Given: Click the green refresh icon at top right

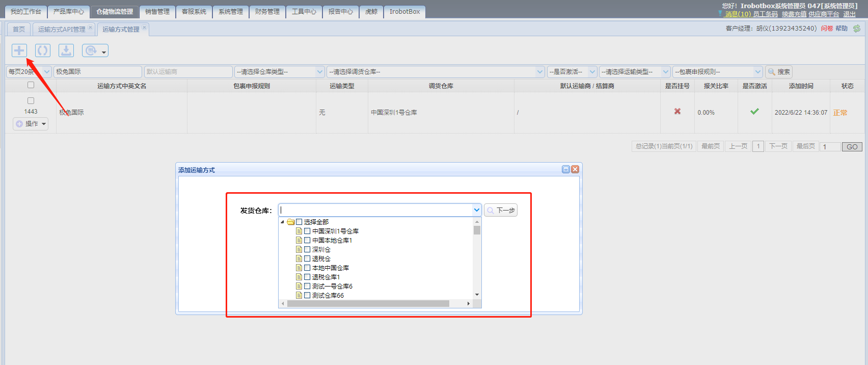Looking at the screenshot, I should coord(857,29).
